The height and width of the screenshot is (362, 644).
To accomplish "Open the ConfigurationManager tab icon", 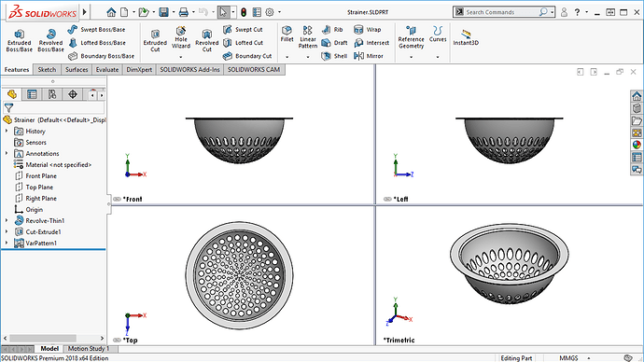I will coord(52,94).
